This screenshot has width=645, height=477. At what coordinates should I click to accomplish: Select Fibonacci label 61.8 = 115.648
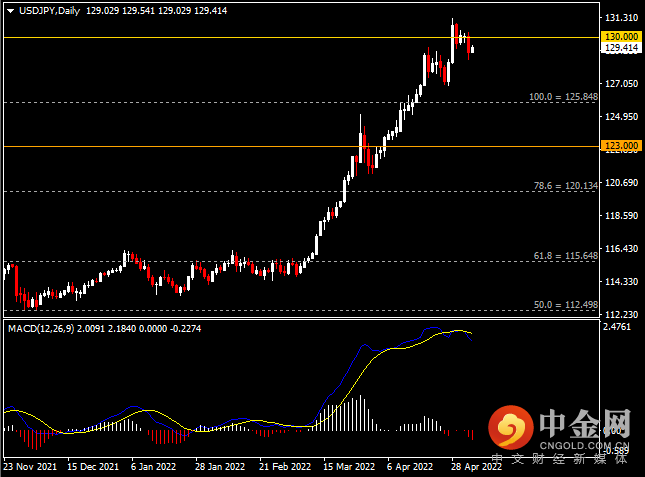pyautogui.click(x=566, y=256)
